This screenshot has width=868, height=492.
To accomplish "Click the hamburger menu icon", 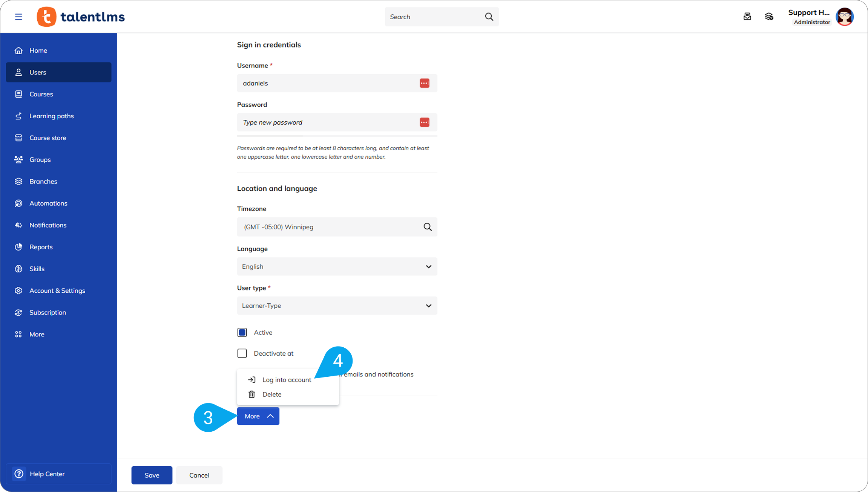I will click(x=18, y=17).
